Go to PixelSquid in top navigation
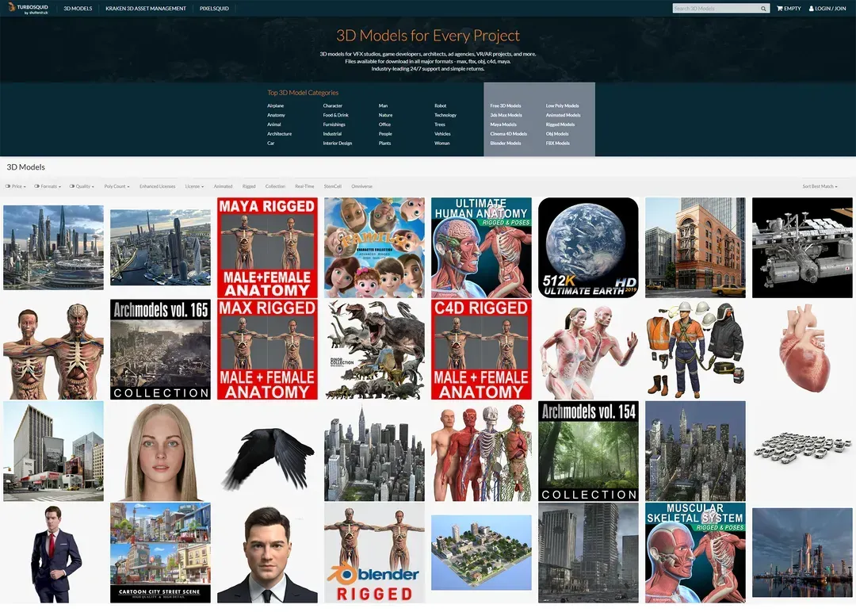Viewport: 856px width, 616px height. [x=214, y=9]
